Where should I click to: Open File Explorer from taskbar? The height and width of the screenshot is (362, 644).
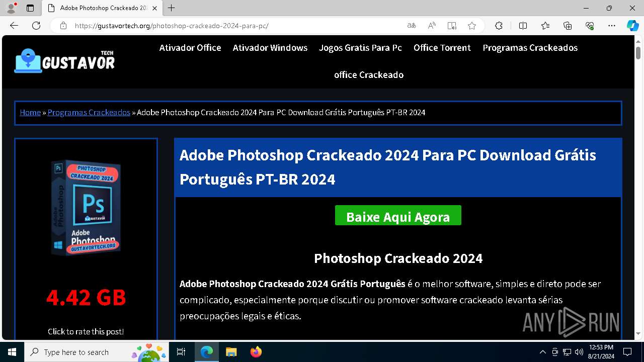click(231, 352)
